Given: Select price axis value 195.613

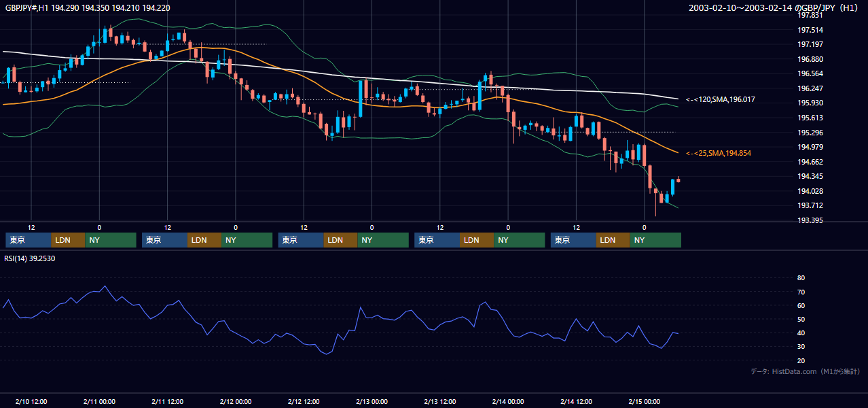Looking at the screenshot, I should pos(810,118).
